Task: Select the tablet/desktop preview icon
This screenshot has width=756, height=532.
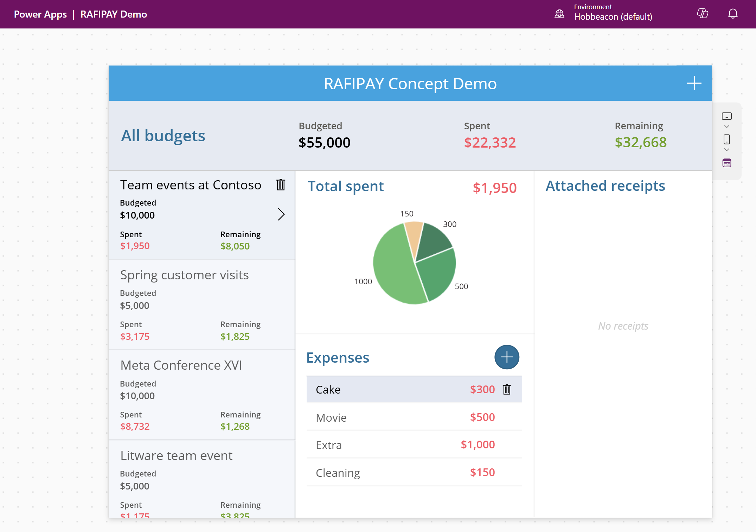Action: pos(727,116)
